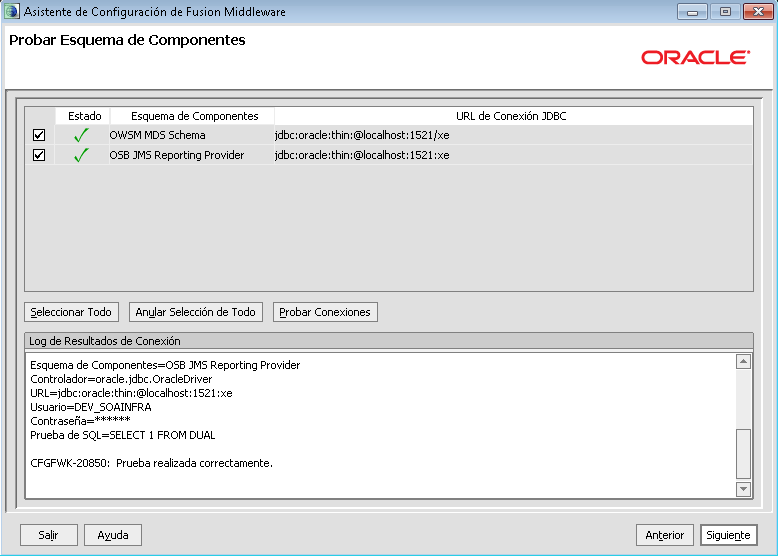Close the configuration wizard window

[x=758, y=11]
